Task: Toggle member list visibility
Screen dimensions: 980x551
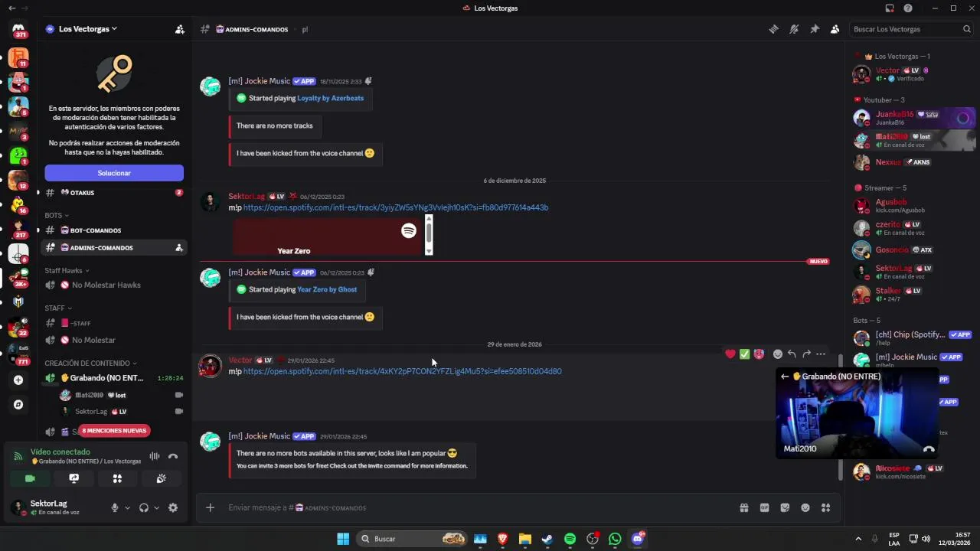Action: [835, 29]
